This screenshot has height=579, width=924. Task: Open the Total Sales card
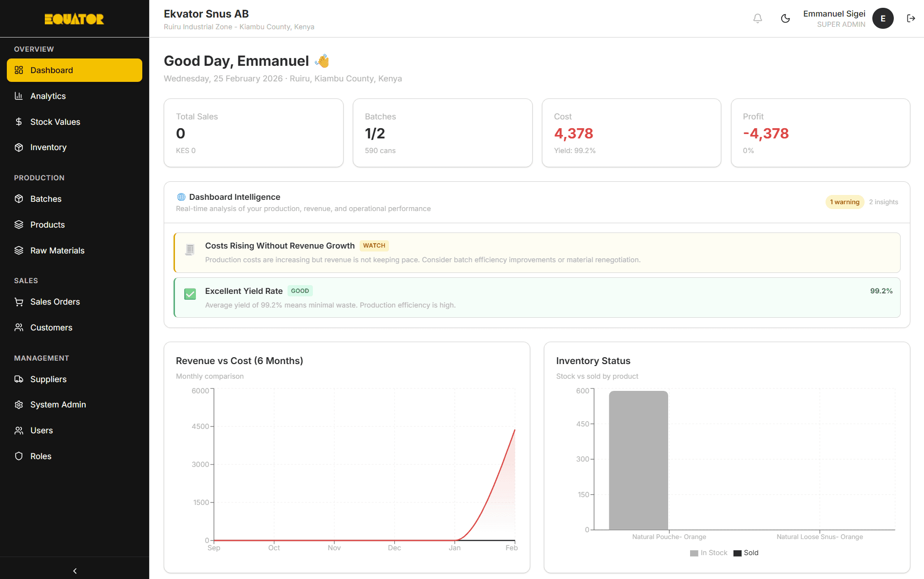pyautogui.click(x=253, y=133)
